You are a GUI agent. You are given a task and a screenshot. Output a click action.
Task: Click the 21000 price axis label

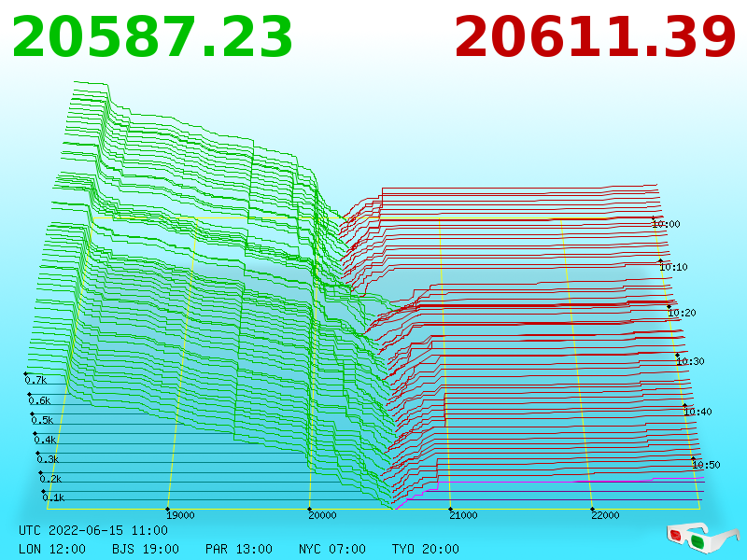click(x=463, y=515)
